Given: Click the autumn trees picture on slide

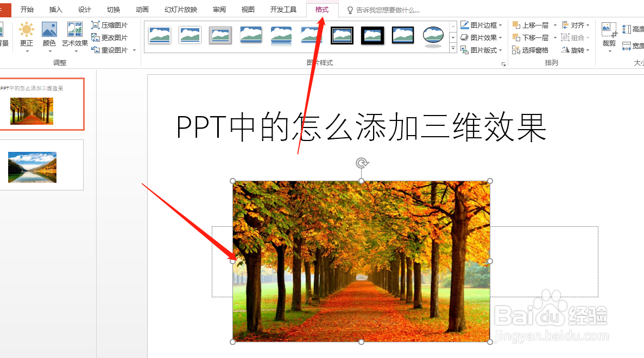Looking at the screenshot, I should (x=362, y=261).
